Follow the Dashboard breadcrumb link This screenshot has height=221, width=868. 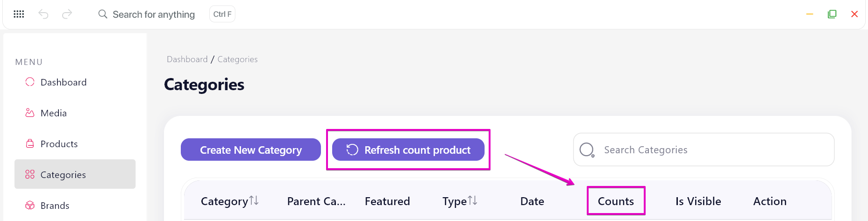(x=187, y=59)
